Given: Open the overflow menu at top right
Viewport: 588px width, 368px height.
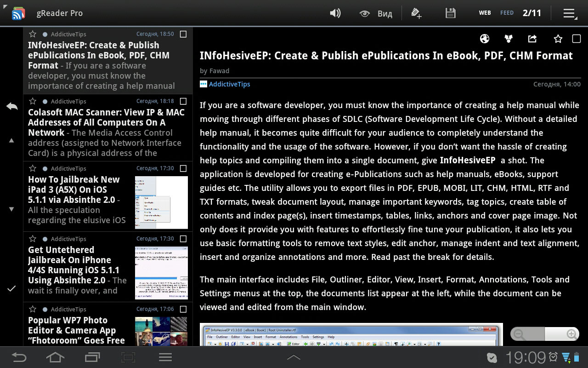Looking at the screenshot, I should [x=570, y=14].
